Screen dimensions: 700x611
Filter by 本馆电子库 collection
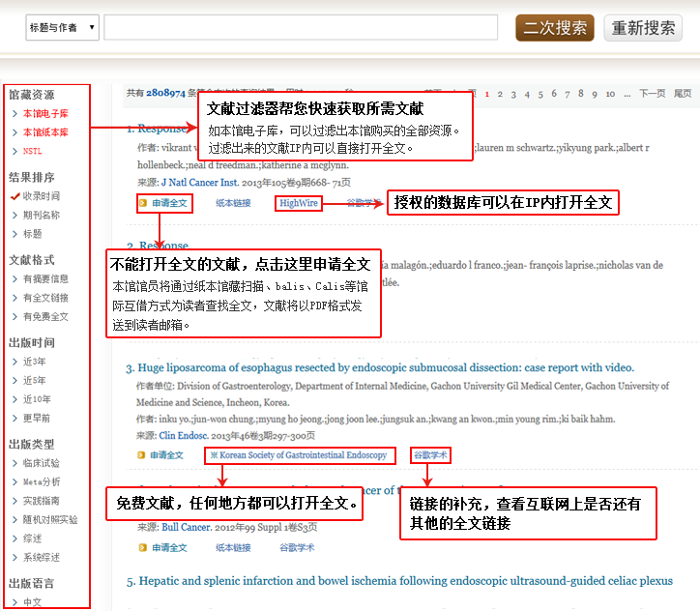coord(44,113)
